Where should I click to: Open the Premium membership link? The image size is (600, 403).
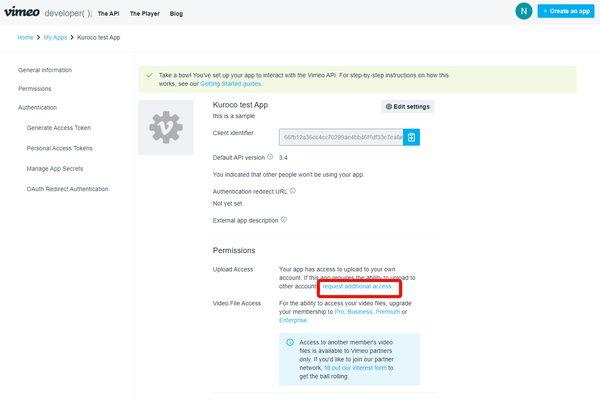click(388, 312)
